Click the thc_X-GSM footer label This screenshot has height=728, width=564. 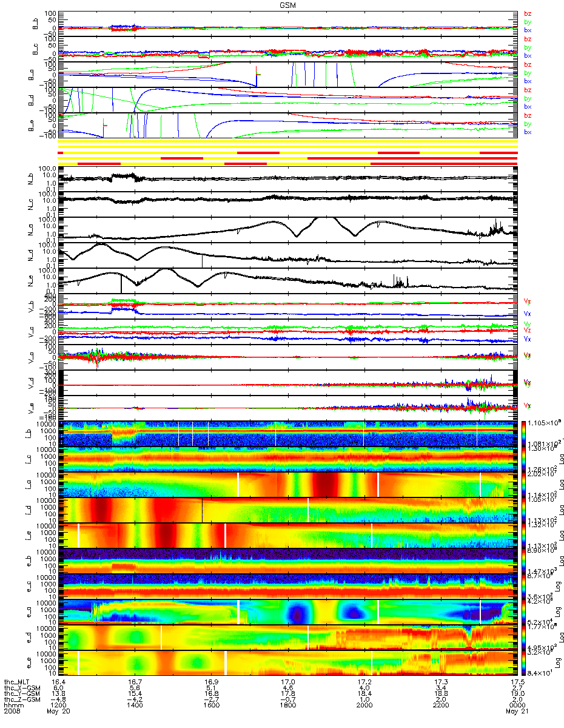pyautogui.click(x=21, y=689)
